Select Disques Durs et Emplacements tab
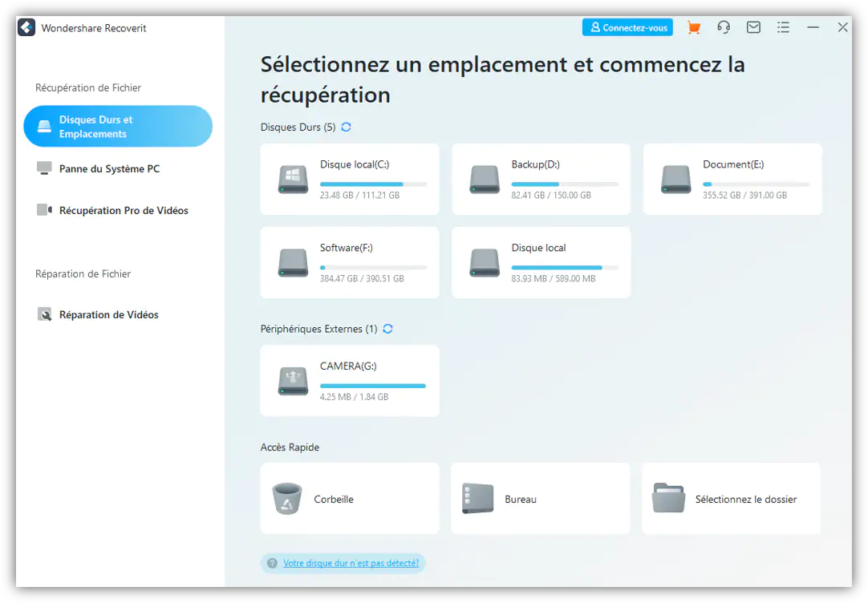Image resolution: width=868 pixels, height=603 pixels. point(118,126)
